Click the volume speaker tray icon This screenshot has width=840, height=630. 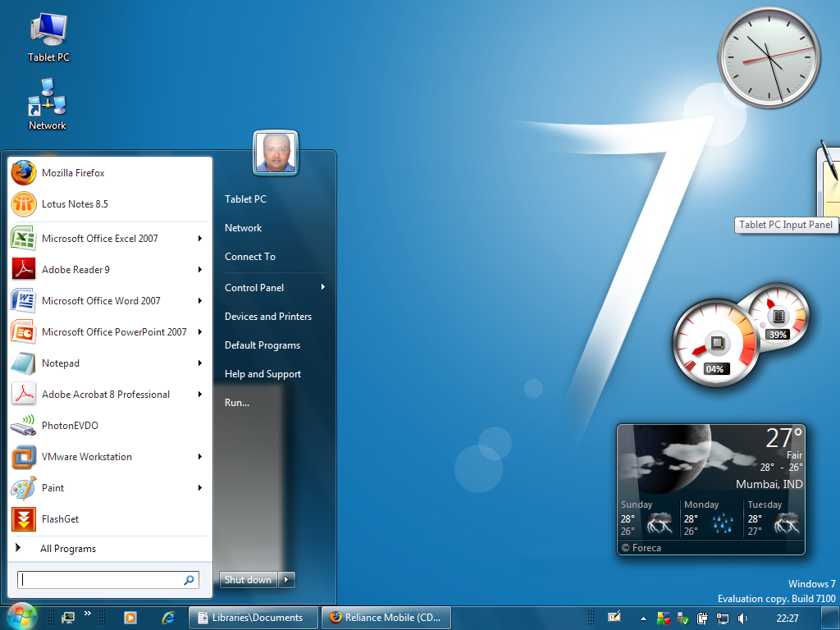pos(743,618)
